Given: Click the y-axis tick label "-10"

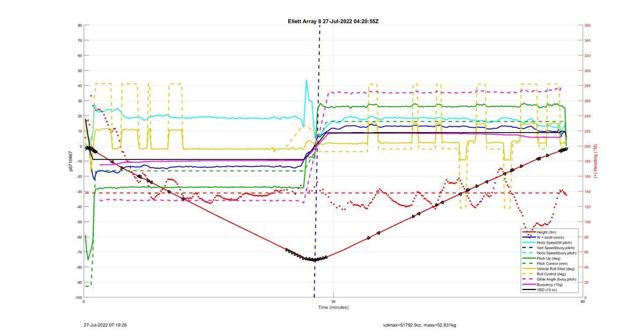Looking at the screenshot, I should tap(79, 162).
